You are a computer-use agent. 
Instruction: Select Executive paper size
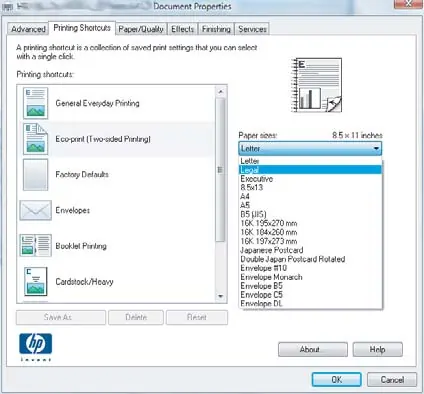tap(310, 179)
